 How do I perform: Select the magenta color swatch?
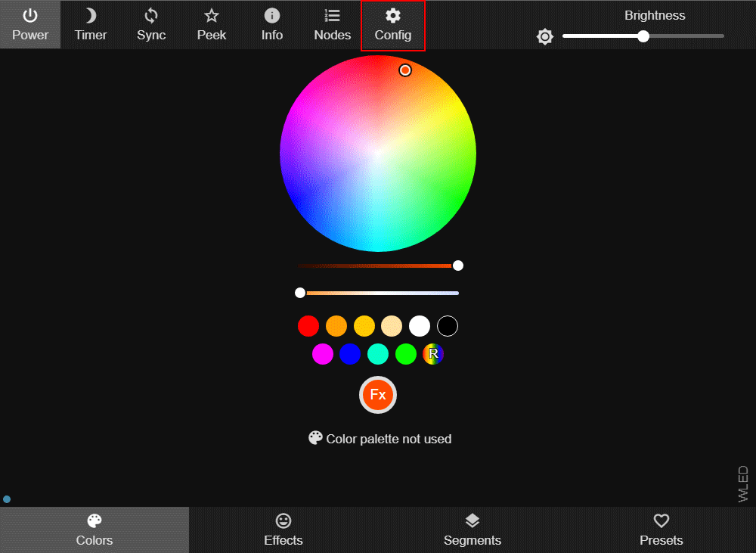[x=323, y=354]
